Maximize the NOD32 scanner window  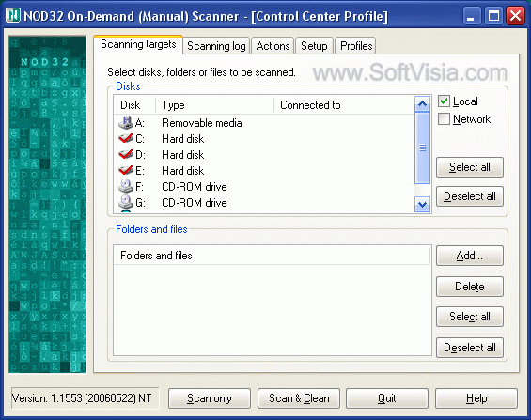(x=493, y=16)
